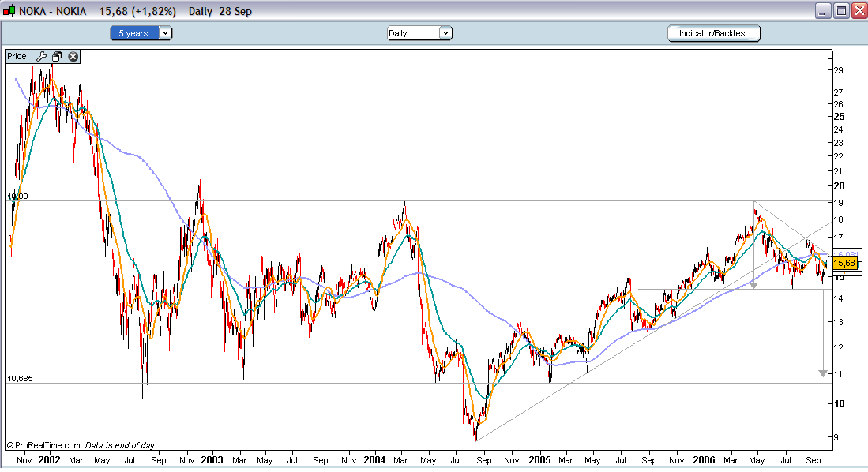This screenshot has width=868, height=472.
Task: Click the NOKA - NOKIA title text
Action: point(53,11)
